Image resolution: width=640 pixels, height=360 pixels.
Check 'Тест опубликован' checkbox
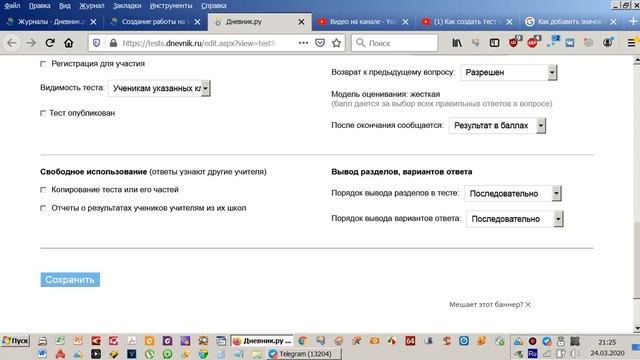tap(43, 113)
